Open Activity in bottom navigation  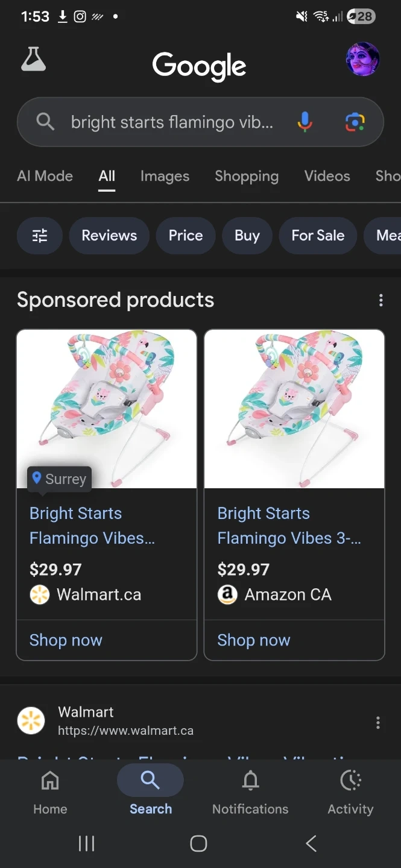tap(350, 791)
